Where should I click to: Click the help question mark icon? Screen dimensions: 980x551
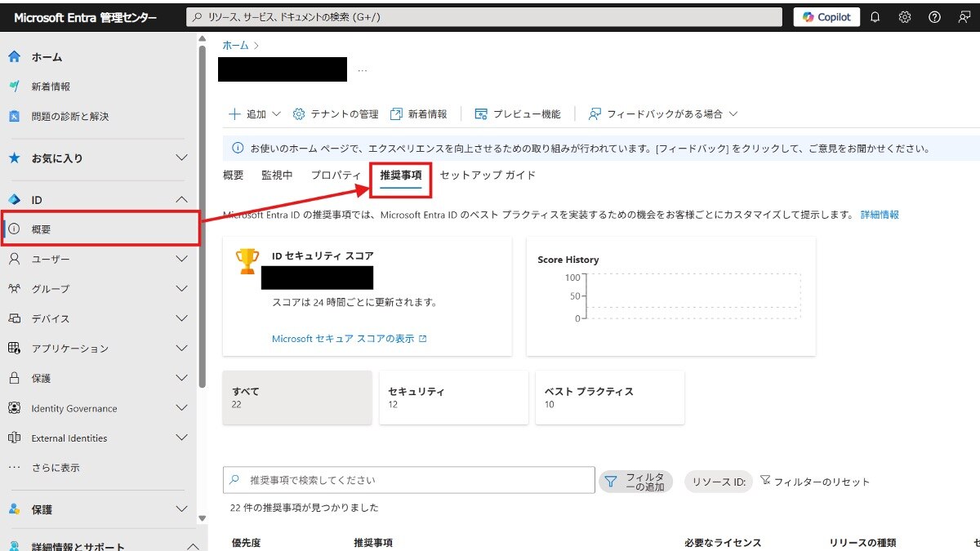pyautogui.click(x=935, y=17)
